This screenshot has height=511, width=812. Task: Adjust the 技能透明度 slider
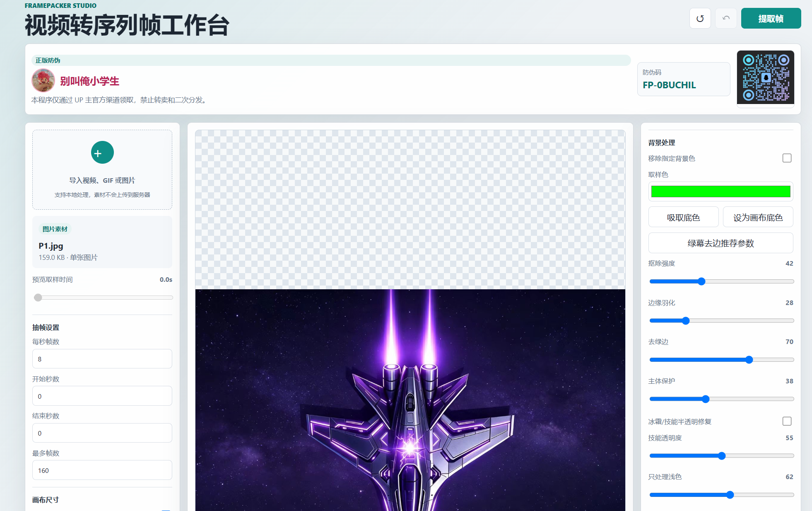pyautogui.click(x=721, y=456)
